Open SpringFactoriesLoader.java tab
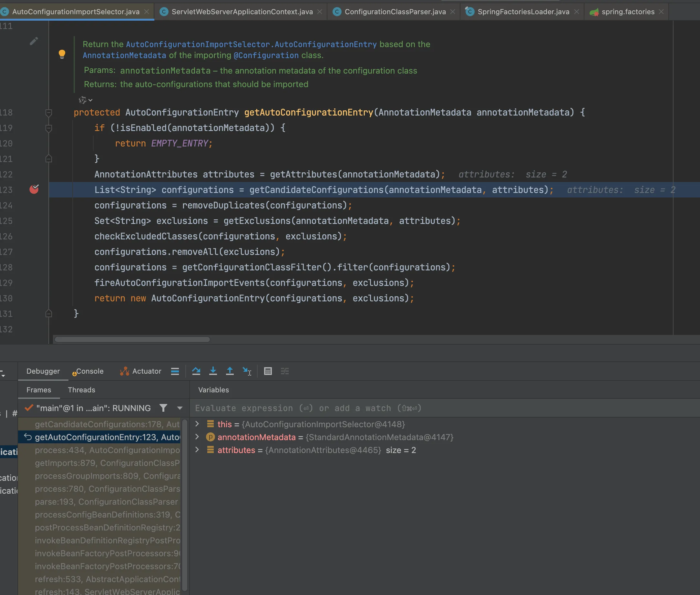This screenshot has height=595, width=700. point(523,12)
